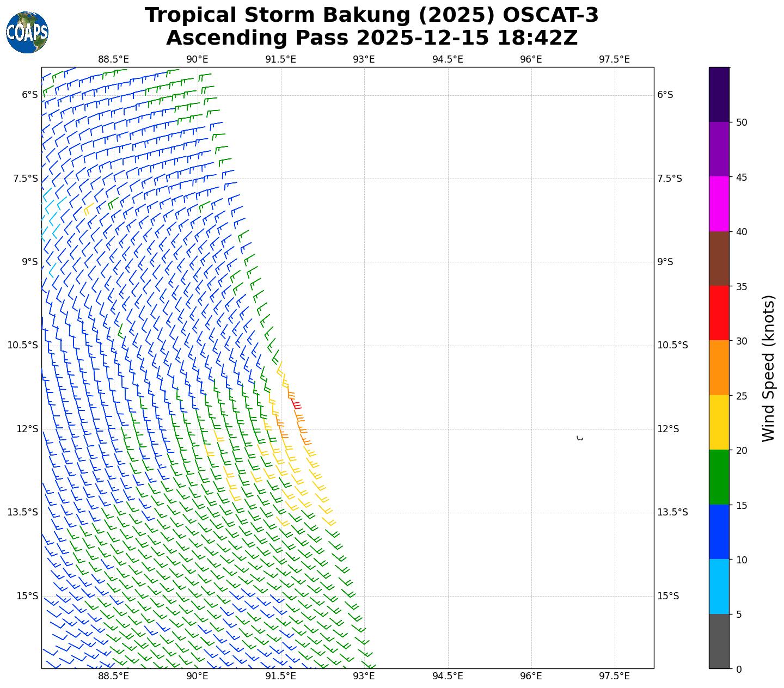This screenshot has width=784, height=688.
Task: Click the 97.5°E label on the bottom axis
Action: pyautogui.click(x=614, y=676)
